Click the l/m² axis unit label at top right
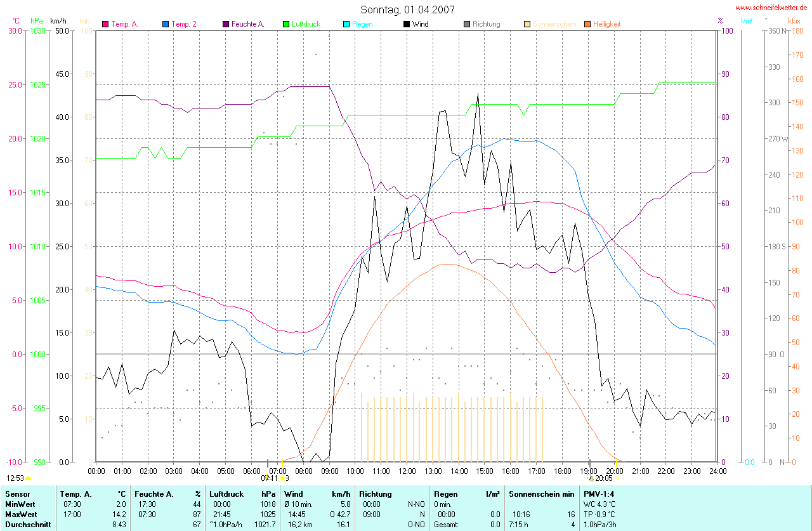812x531 pixels. (x=746, y=21)
